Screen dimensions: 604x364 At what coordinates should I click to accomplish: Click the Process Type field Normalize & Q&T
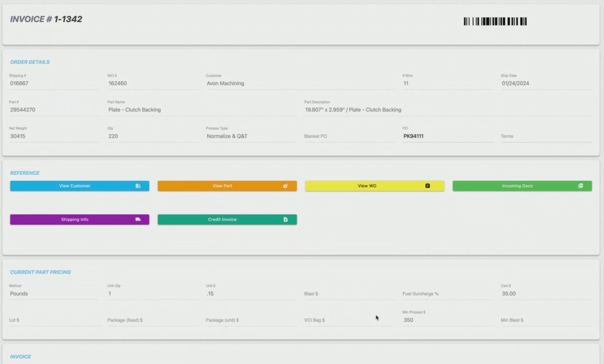pos(251,136)
